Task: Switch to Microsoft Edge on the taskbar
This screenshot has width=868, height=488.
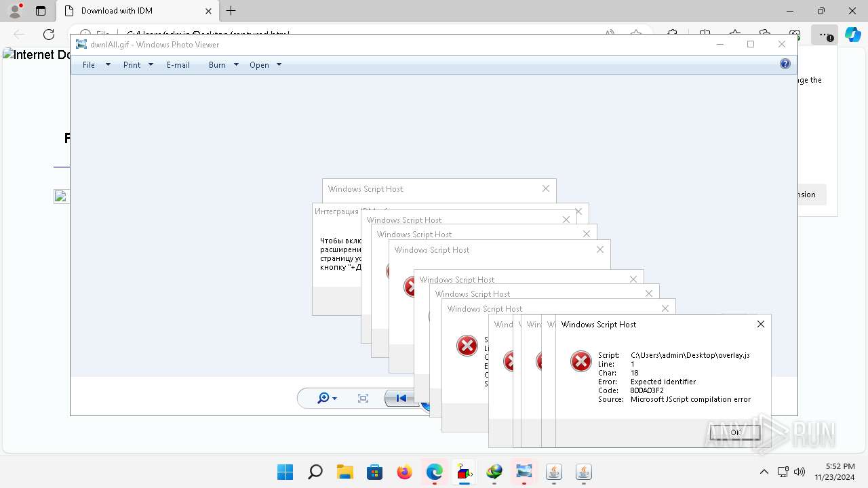Action: [x=435, y=472]
